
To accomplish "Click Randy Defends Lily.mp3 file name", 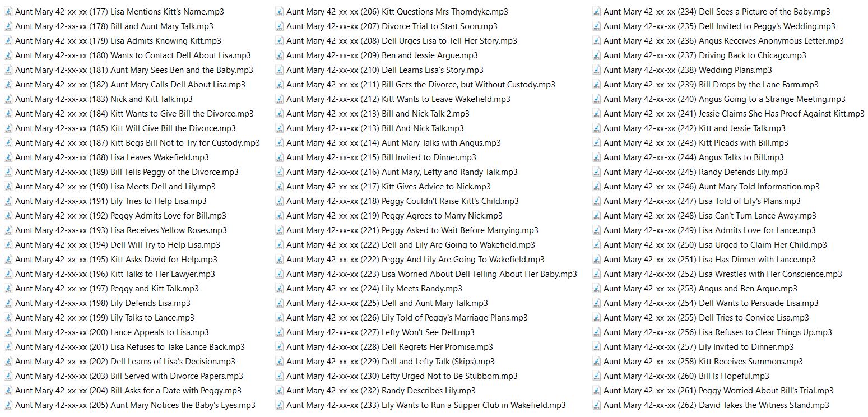I will click(x=695, y=172).
